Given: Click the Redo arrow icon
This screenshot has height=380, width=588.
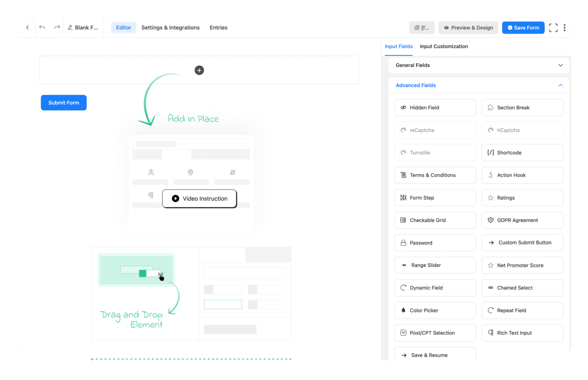Looking at the screenshot, I should coord(57,27).
